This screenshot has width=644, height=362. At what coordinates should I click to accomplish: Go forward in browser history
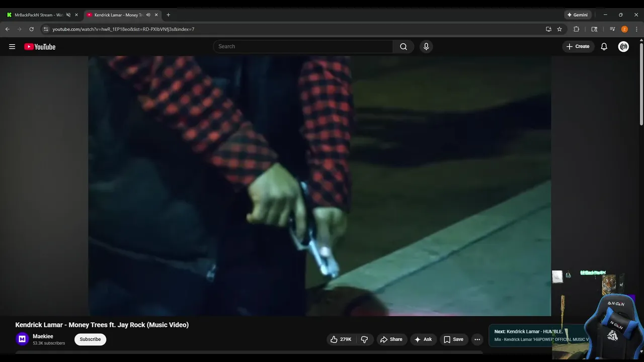click(x=20, y=29)
